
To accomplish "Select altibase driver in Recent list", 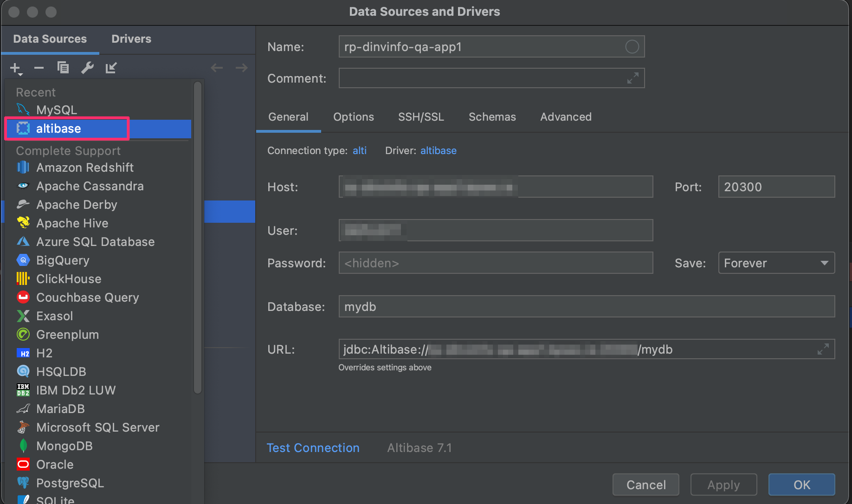I will 98,129.
